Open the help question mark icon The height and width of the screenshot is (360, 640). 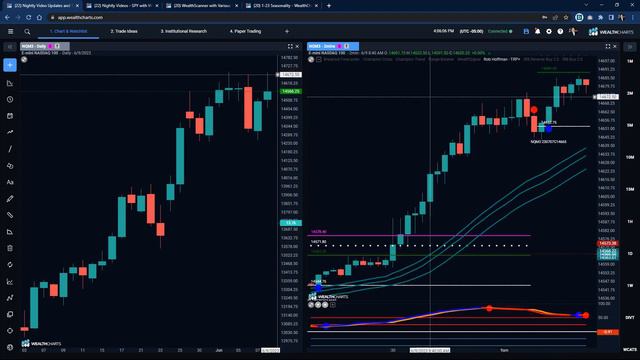[560, 31]
